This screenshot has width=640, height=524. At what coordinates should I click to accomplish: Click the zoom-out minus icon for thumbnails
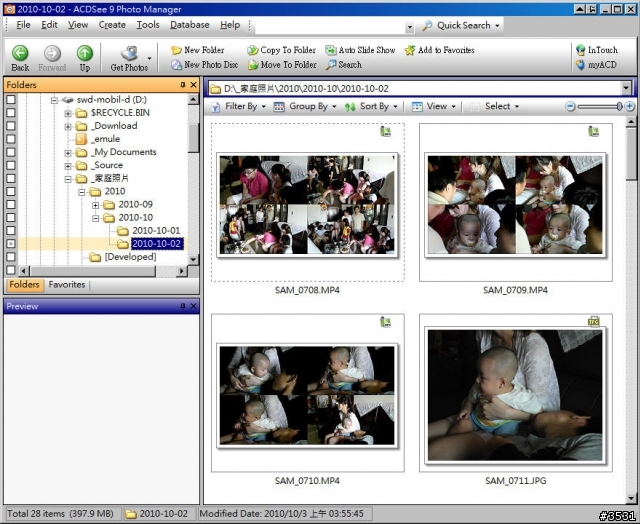click(570, 107)
